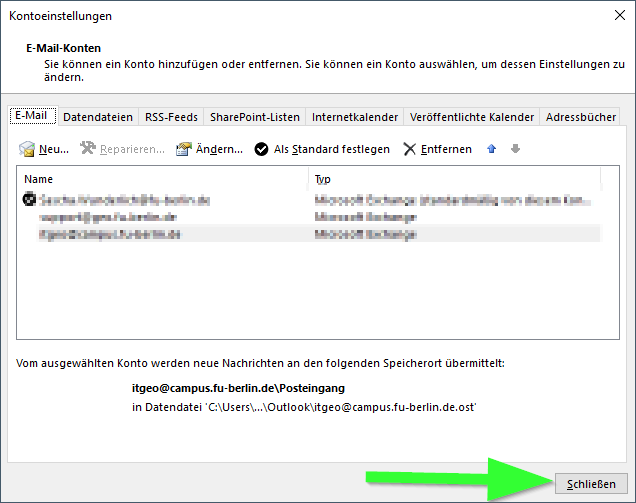The image size is (636, 503).
Task: Select the SharePoint-Listen tab
Action: coord(256,117)
